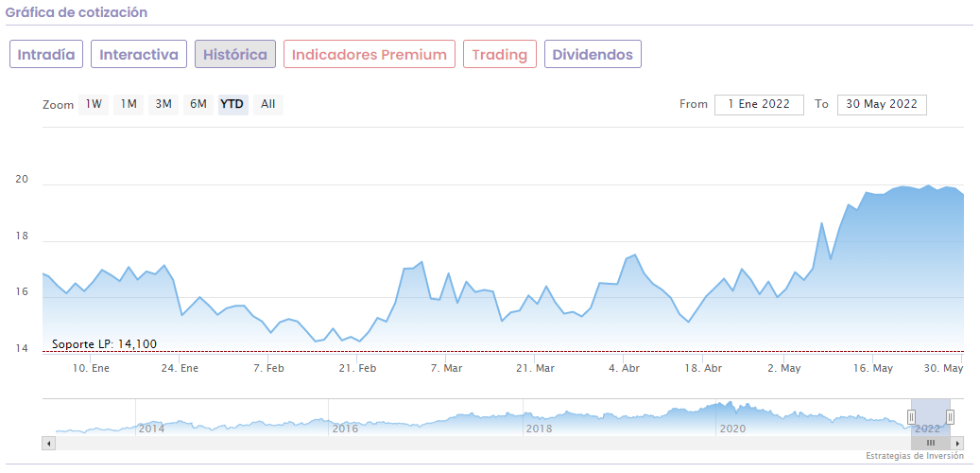980x473 pixels.
Task: Set zoom to 6M
Action: click(x=198, y=104)
